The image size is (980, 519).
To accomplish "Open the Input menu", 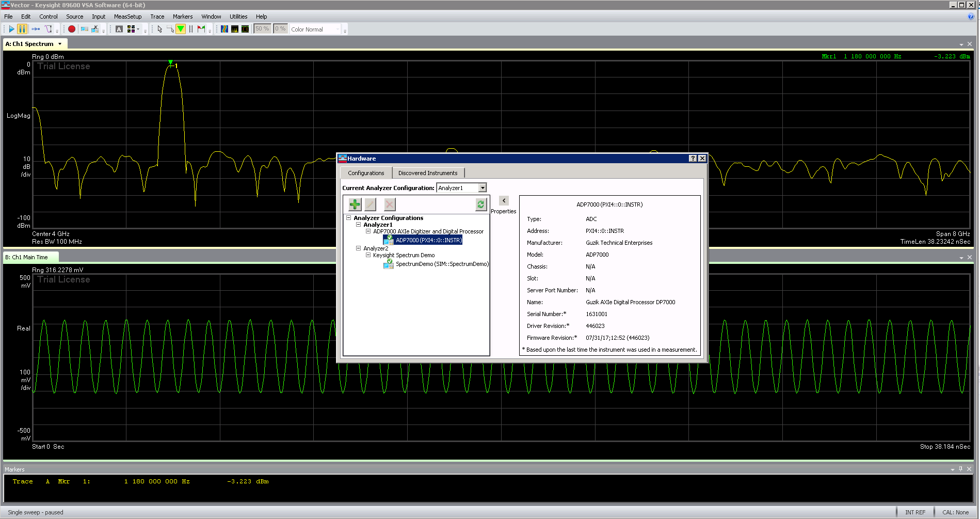I will point(99,17).
